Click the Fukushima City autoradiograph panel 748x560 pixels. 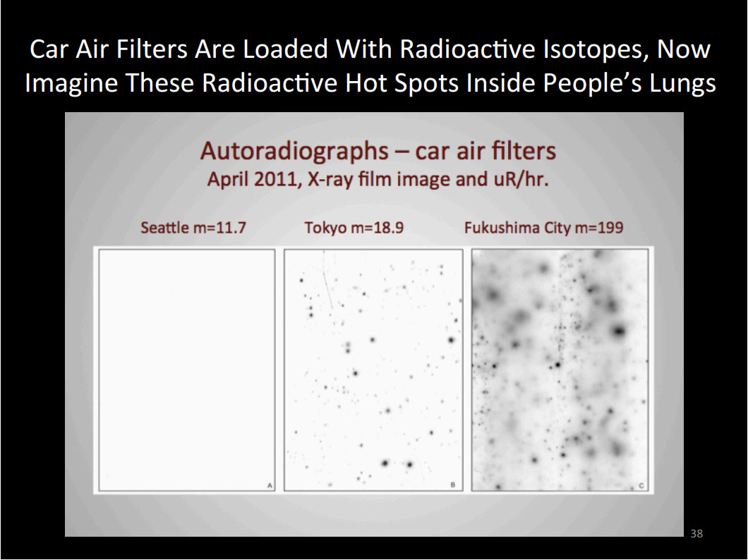click(560, 369)
